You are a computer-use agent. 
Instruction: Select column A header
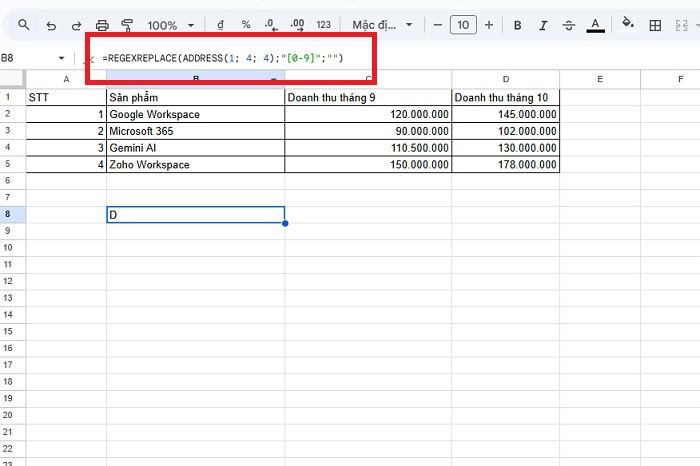[66, 79]
